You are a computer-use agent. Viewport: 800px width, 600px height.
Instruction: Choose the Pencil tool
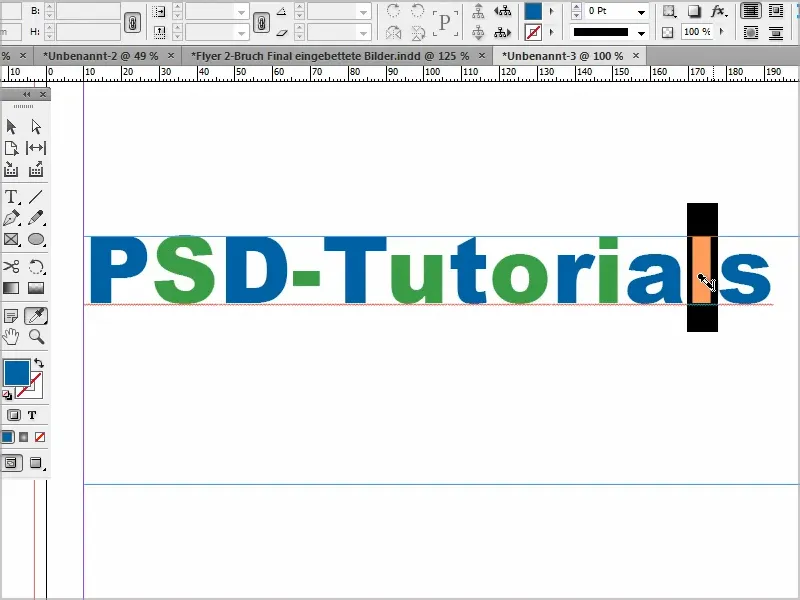click(x=36, y=218)
